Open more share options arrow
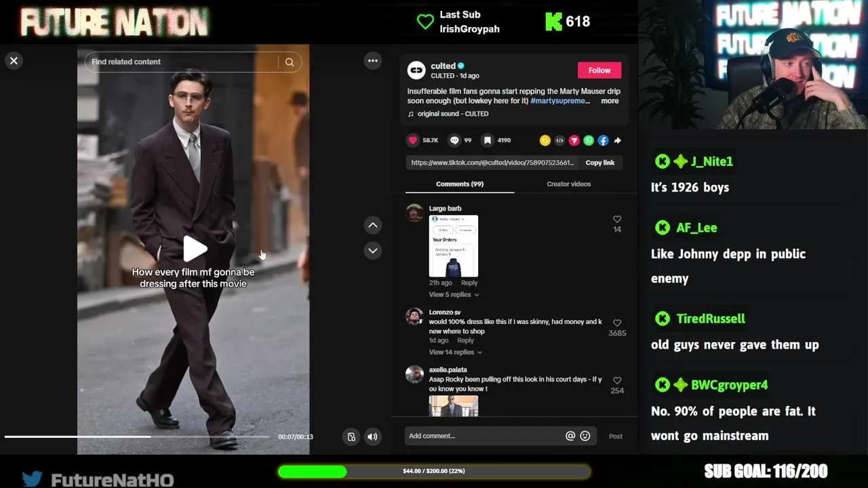868x488 pixels. [617, 140]
